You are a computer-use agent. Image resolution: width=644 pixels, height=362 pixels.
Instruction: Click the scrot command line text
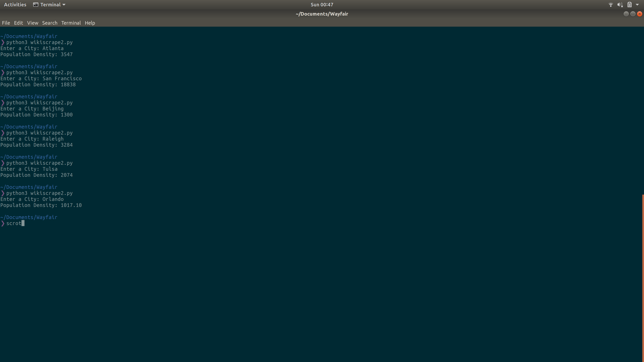14,223
